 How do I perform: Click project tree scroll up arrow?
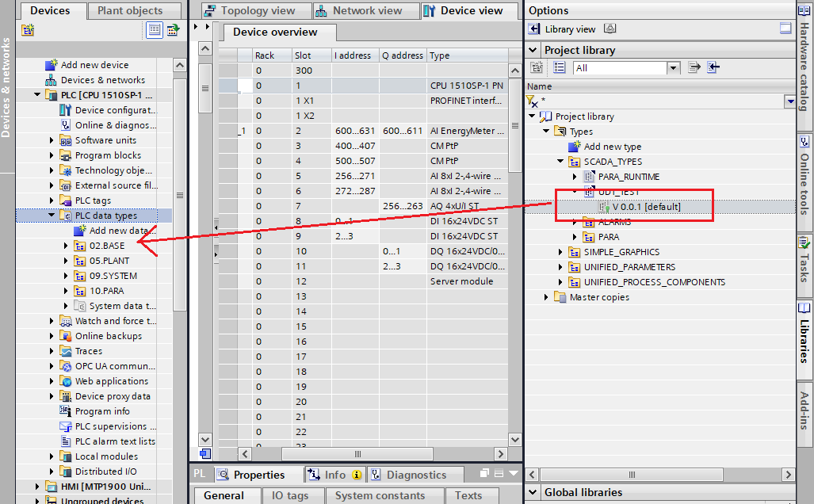click(180, 66)
